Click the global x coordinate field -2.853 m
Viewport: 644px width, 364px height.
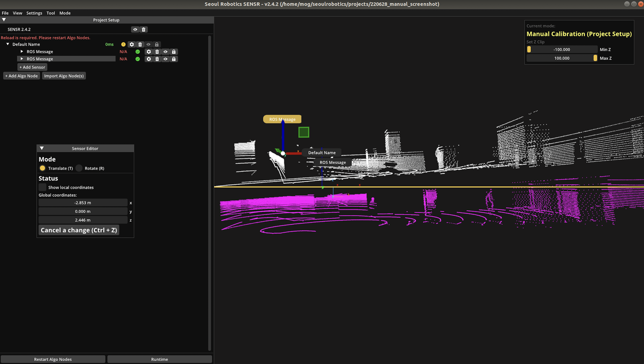tap(83, 203)
